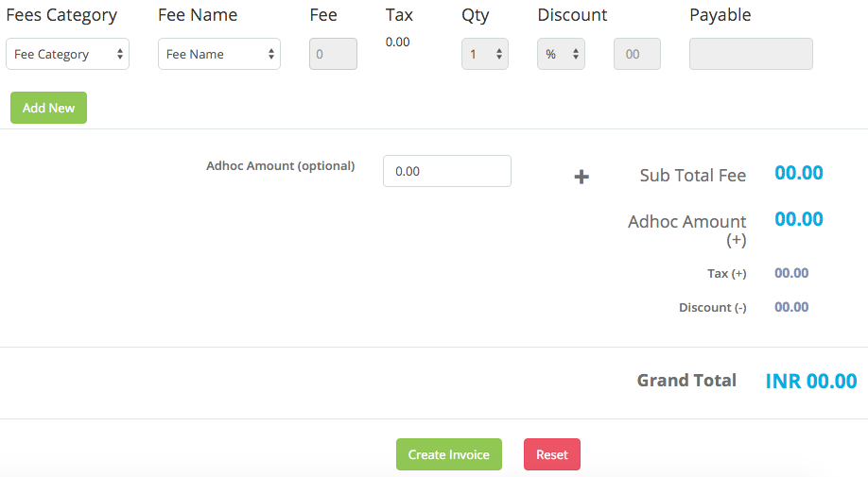Viewport: 868px width, 477px height.
Task: Click the Sub Total Fee 00.00 amount
Action: click(x=799, y=173)
